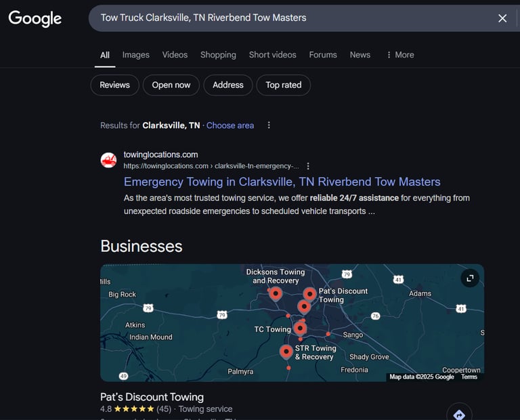Open the Shopping tab
520x420 pixels.
click(x=218, y=55)
